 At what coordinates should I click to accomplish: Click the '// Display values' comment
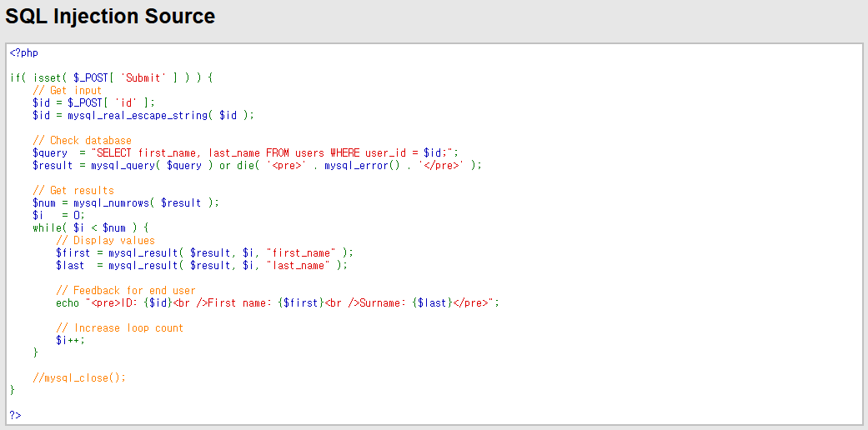(105, 241)
